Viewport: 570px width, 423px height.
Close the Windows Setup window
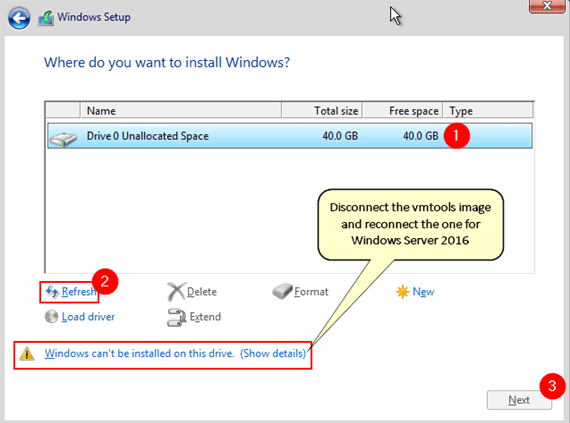[x=547, y=6]
